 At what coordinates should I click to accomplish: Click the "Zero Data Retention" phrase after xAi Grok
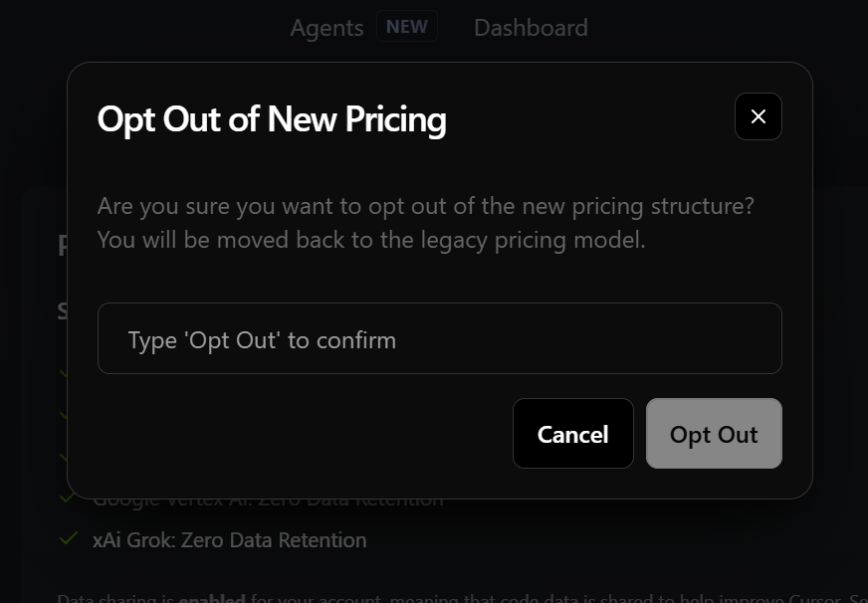(274, 540)
